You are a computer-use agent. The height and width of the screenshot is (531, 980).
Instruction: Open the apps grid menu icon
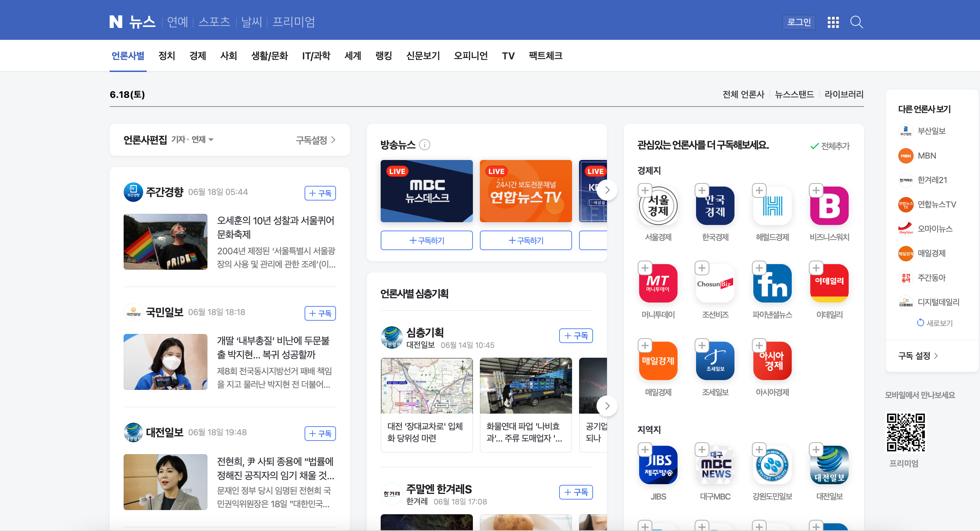coord(833,22)
